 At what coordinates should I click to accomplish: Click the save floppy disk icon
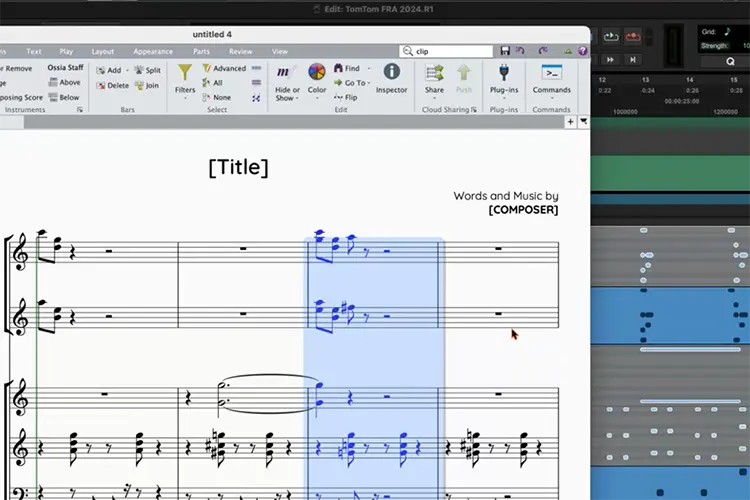505,51
